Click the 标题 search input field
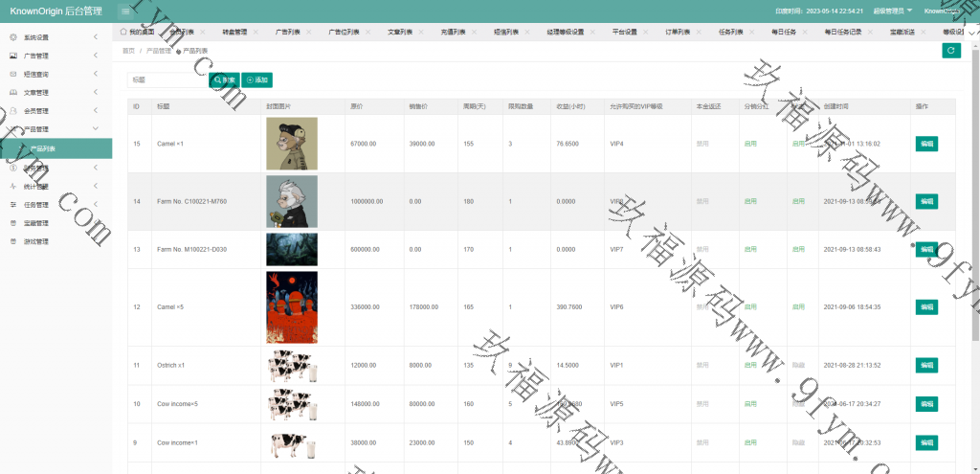Image resolution: width=980 pixels, height=474 pixels. (x=167, y=80)
